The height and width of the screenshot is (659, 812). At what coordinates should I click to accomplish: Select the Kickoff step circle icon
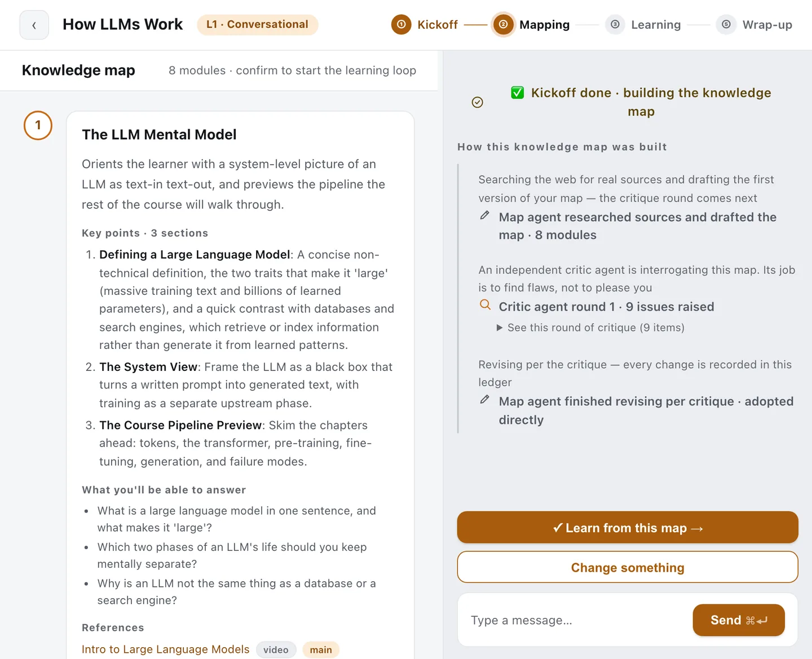point(401,24)
